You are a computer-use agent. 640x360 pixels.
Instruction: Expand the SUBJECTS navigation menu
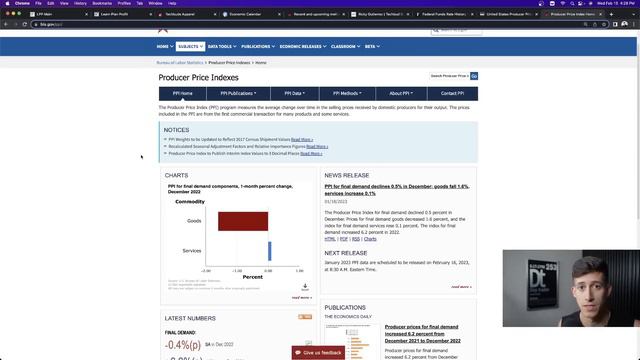pyautogui.click(x=190, y=47)
